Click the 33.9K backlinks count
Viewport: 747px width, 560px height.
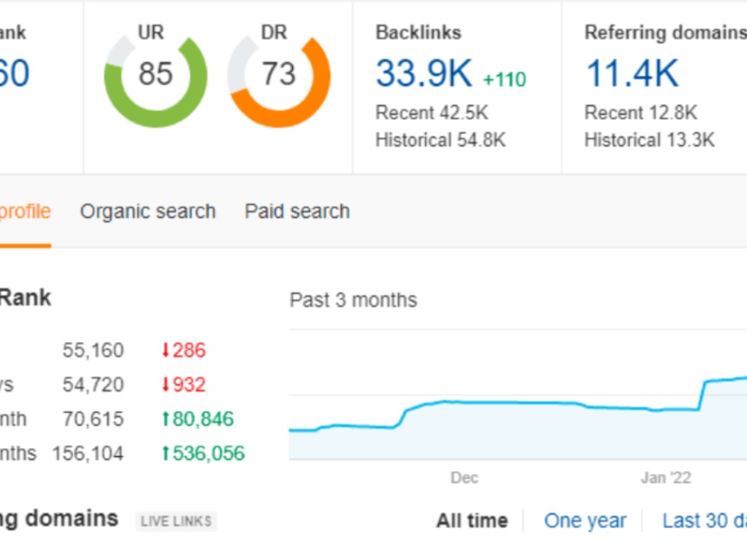pos(424,73)
